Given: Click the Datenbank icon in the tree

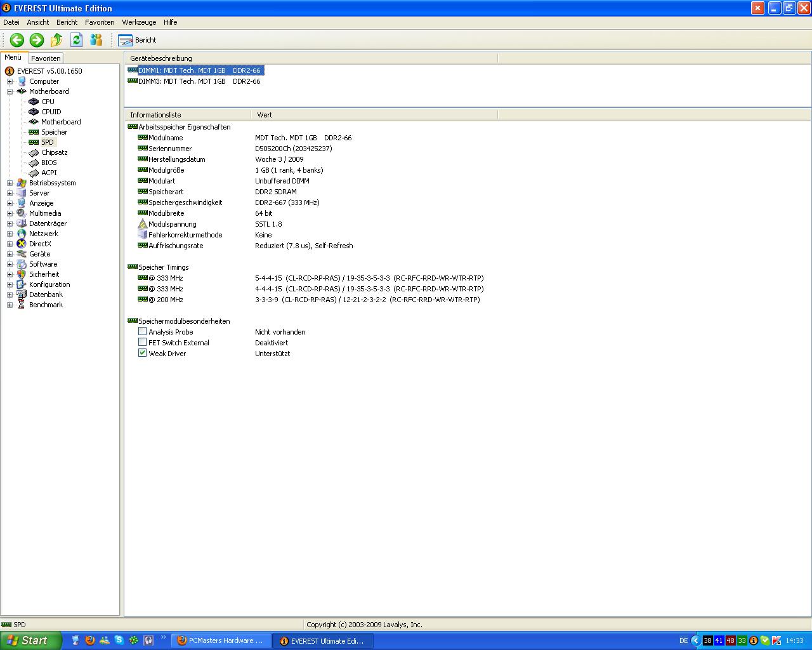Looking at the screenshot, I should click(22, 295).
